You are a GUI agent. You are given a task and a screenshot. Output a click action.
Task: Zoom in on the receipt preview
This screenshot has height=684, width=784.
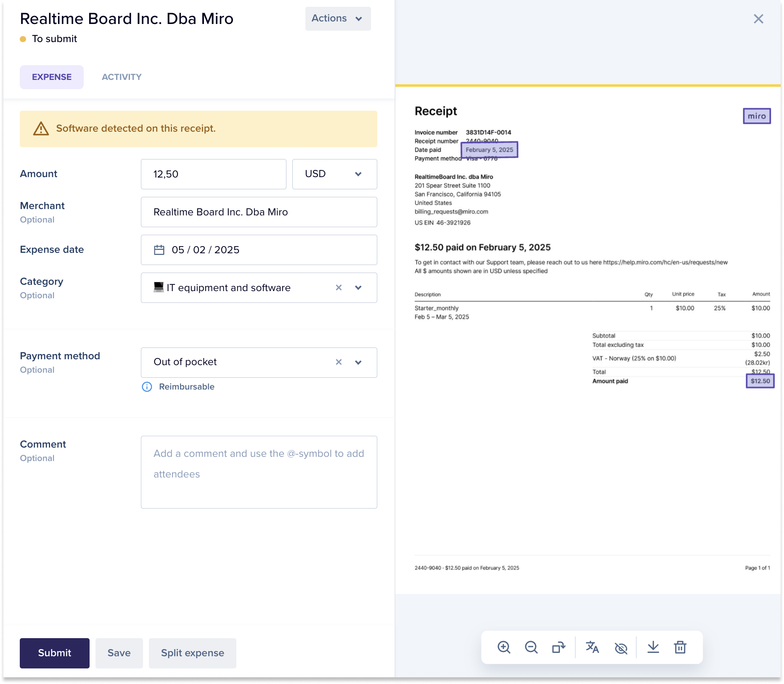[x=504, y=647]
